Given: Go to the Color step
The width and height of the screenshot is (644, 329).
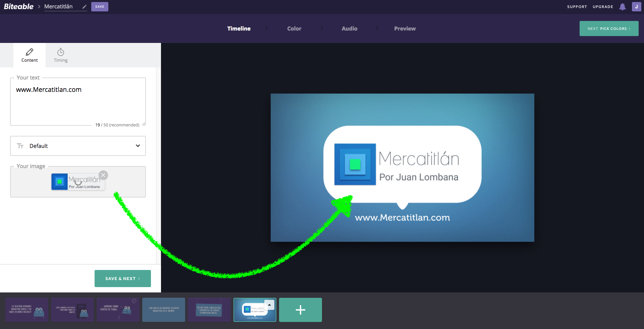Looking at the screenshot, I should click(x=294, y=29).
